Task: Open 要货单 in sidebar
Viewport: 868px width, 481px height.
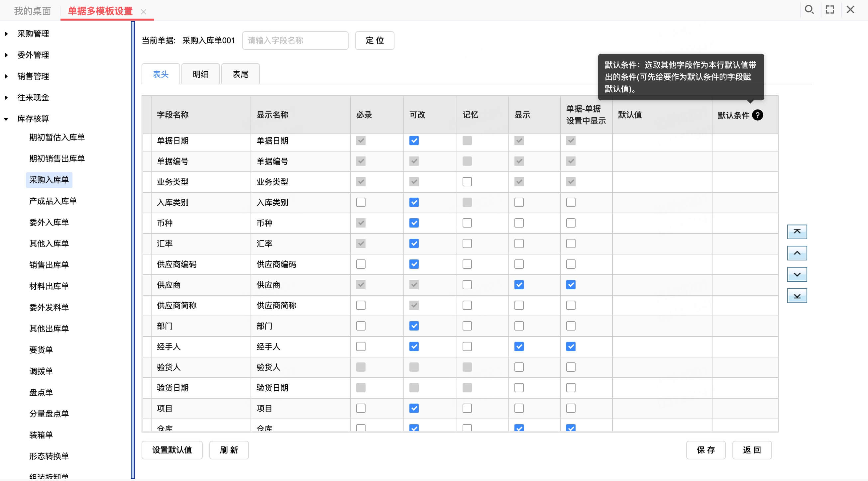Action: pyautogui.click(x=41, y=350)
